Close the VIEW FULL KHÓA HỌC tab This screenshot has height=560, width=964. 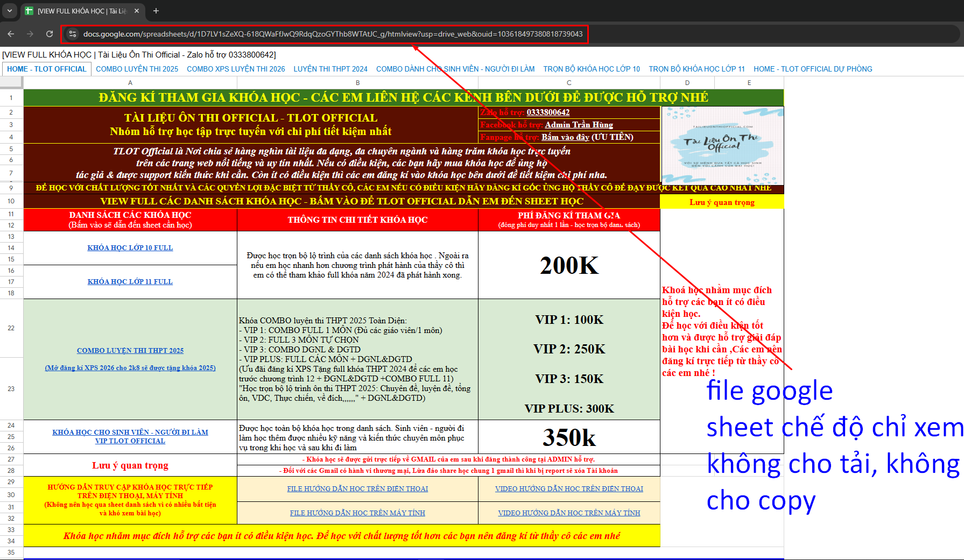pyautogui.click(x=137, y=11)
